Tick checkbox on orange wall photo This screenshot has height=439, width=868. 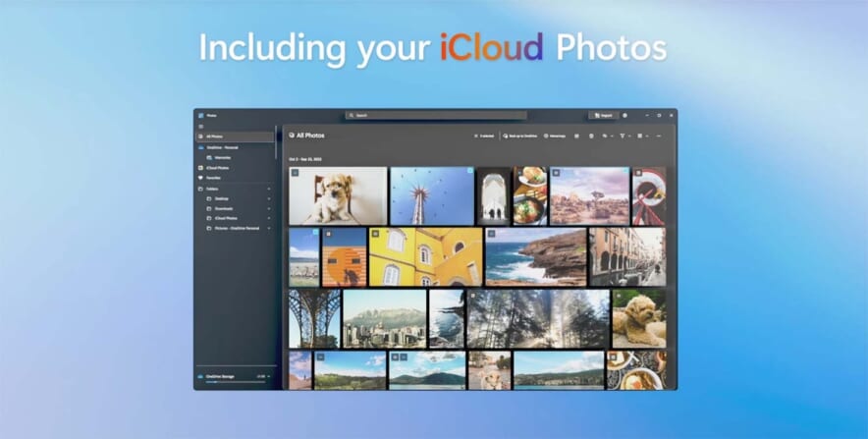coord(328,234)
